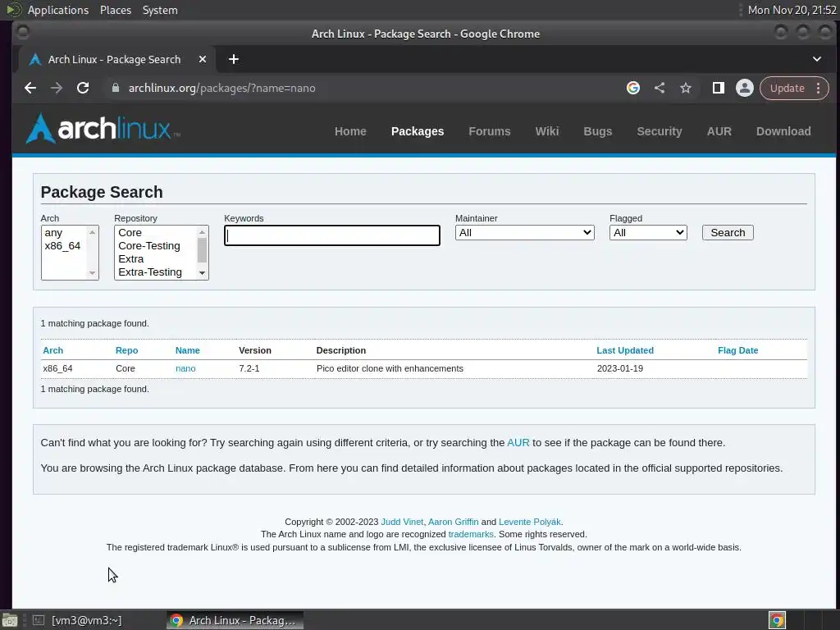Click the browser forward arrow
Screen dimensions: 840x630
pyautogui.click(x=57, y=88)
